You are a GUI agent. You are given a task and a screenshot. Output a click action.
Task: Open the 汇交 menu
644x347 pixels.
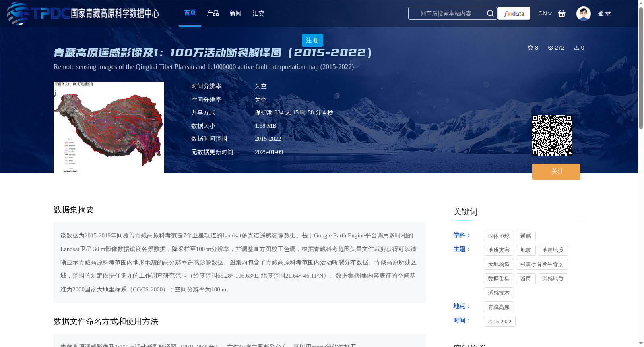(258, 13)
